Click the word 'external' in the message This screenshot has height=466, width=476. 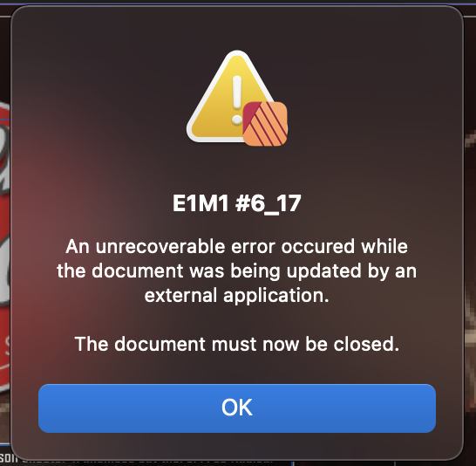tap(180, 296)
